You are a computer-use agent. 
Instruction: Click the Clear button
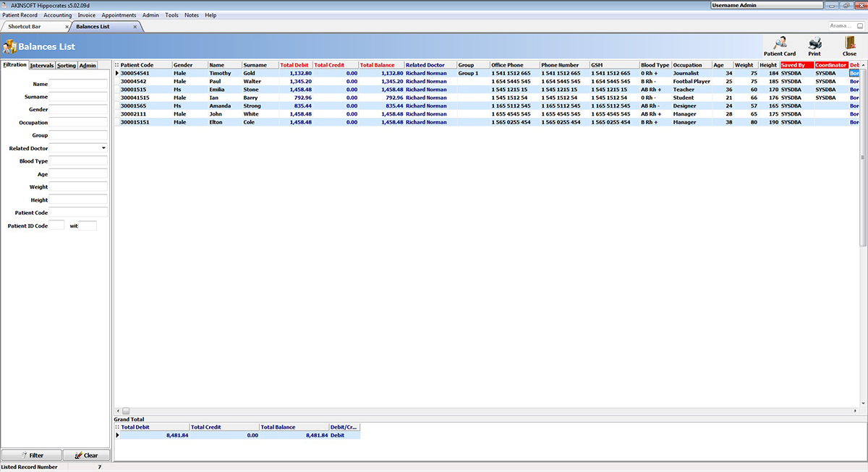86,455
